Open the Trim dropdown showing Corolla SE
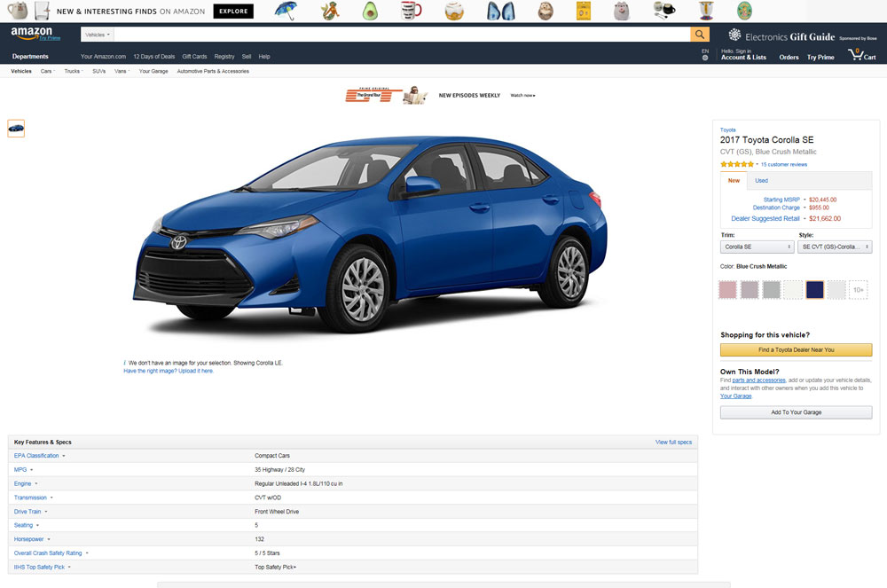 pos(757,247)
